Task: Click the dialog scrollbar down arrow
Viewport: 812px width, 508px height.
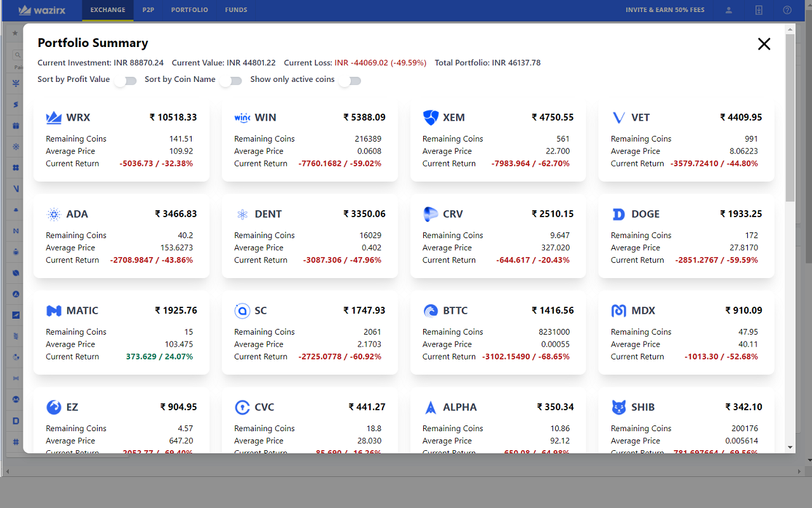Action: click(790, 448)
